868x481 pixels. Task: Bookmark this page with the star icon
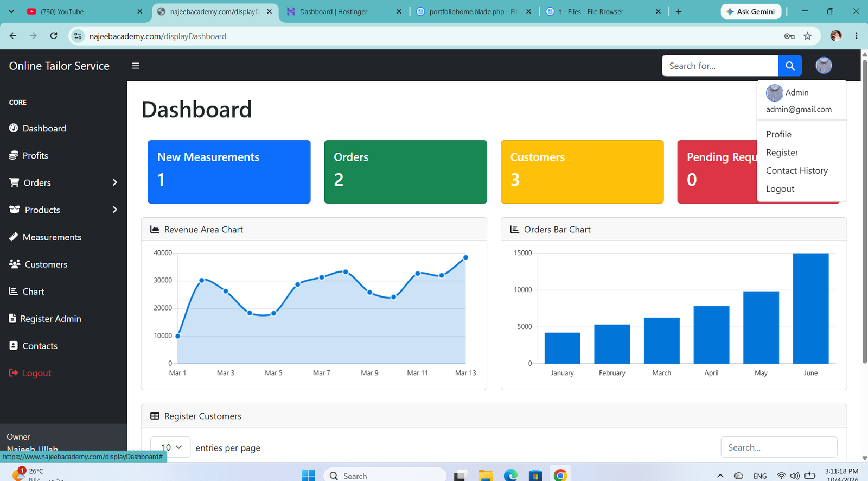tap(808, 36)
